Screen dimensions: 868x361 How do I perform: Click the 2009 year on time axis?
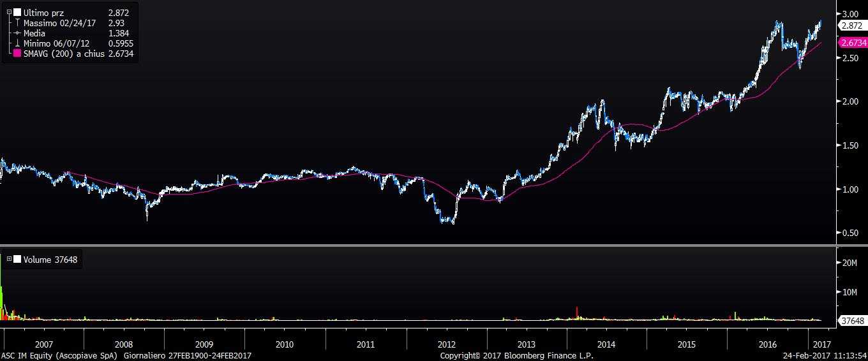coord(204,344)
